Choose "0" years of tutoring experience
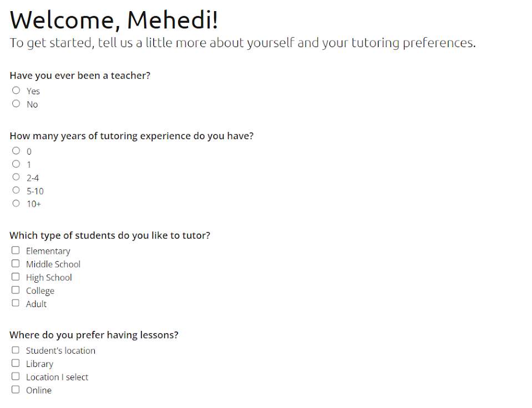532x408 pixels. pos(16,150)
